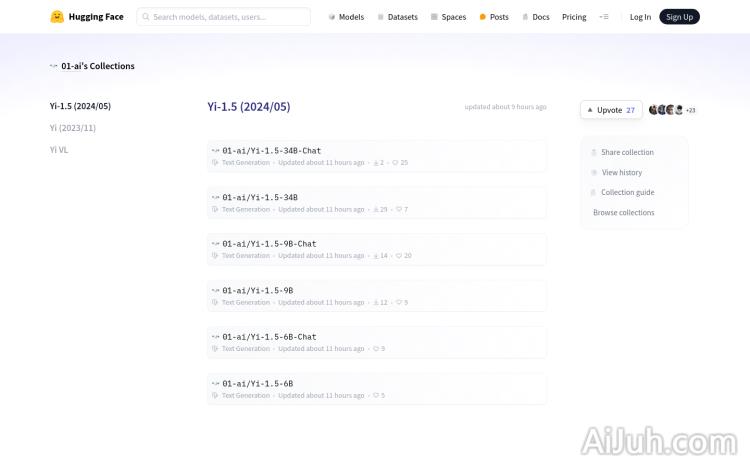Click the Hugging Face logo icon

[x=57, y=17]
